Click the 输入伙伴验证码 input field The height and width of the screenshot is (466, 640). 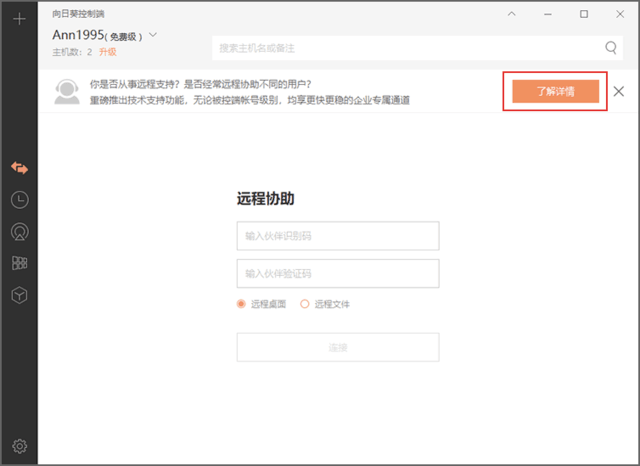click(338, 273)
